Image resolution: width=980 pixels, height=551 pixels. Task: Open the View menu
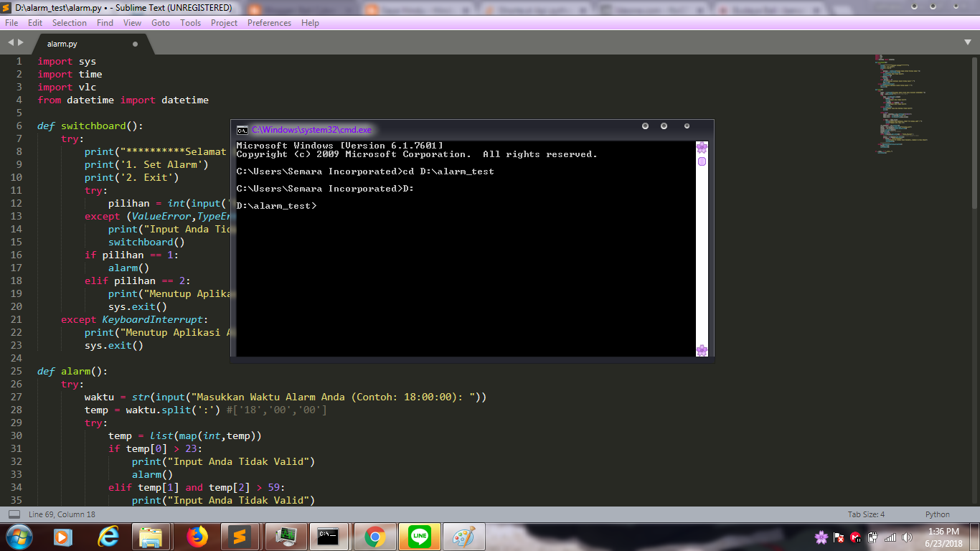tap(132, 23)
